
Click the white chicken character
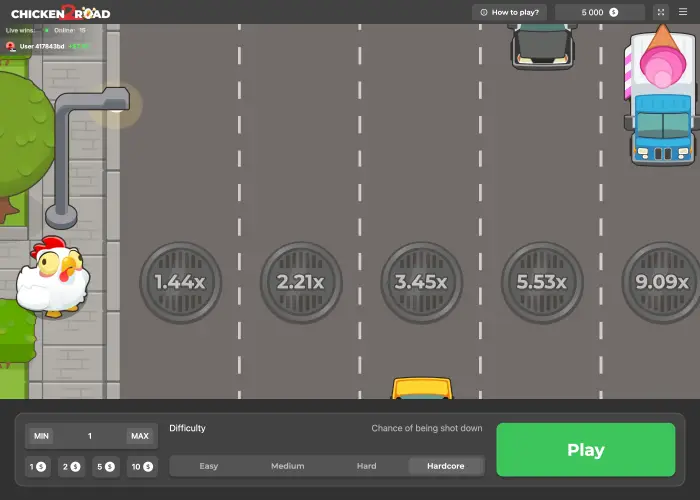tap(53, 277)
